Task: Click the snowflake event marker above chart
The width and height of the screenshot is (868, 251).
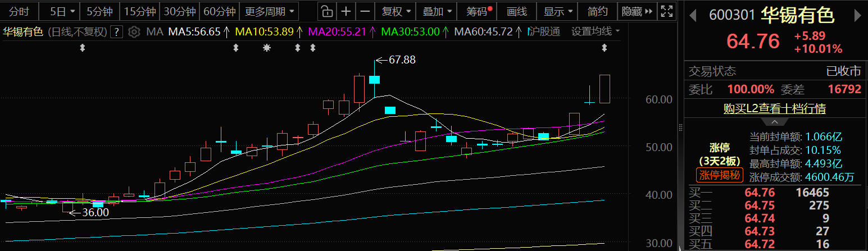Action: coord(267,48)
